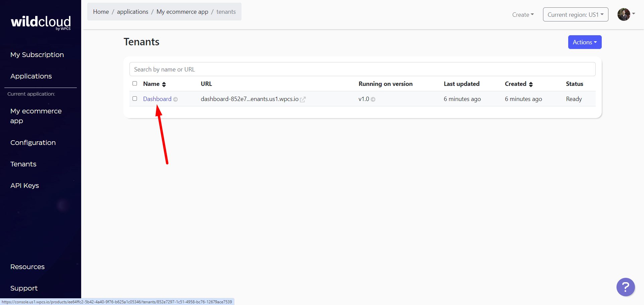Open Support in sidebar
Screen dimensions: 644x305
point(24,288)
